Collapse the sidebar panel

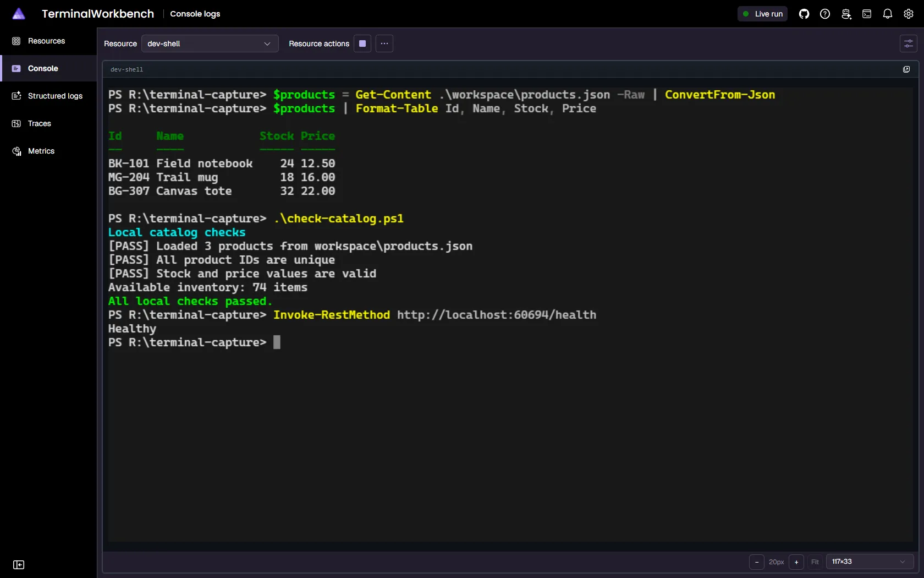coord(19,565)
